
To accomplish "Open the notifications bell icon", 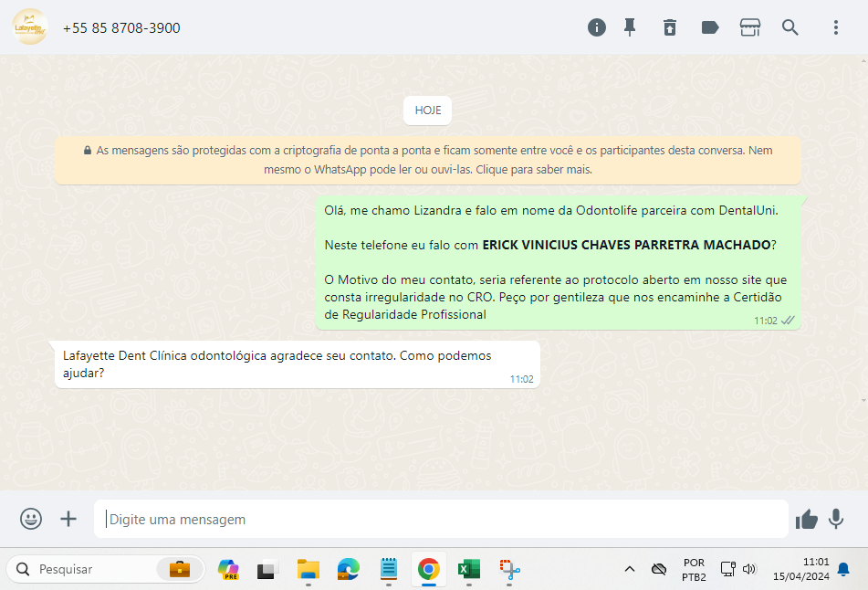I will pos(843,570).
